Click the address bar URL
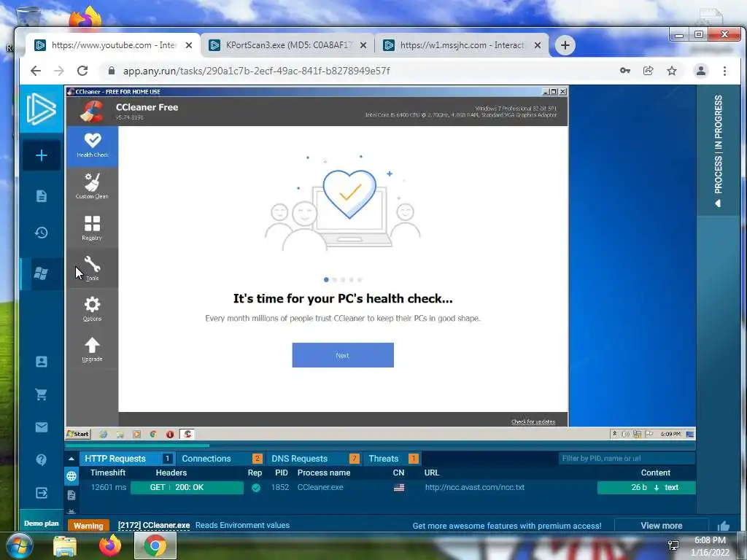 coord(256,71)
